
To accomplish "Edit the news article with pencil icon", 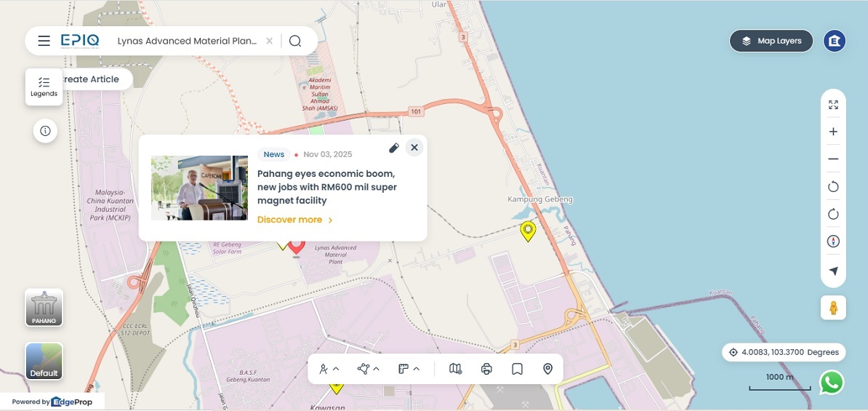I will [x=393, y=148].
